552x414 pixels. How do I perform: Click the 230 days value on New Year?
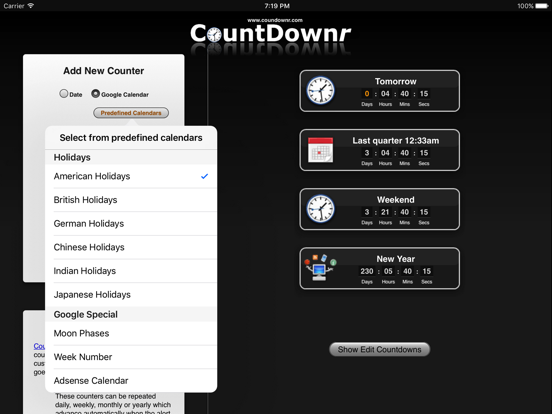click(x=367, y=271)
